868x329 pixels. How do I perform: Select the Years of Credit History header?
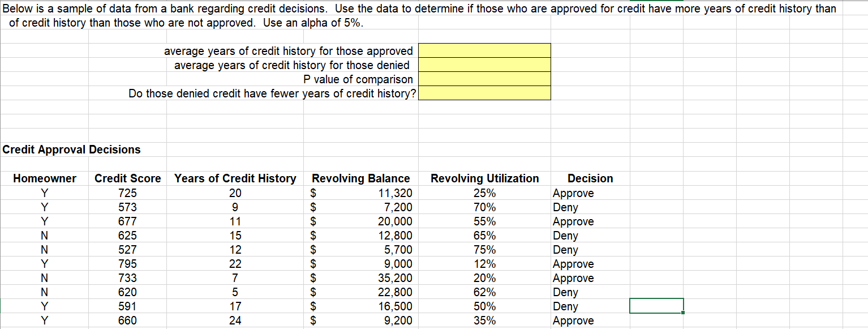[x=235, y=178]
